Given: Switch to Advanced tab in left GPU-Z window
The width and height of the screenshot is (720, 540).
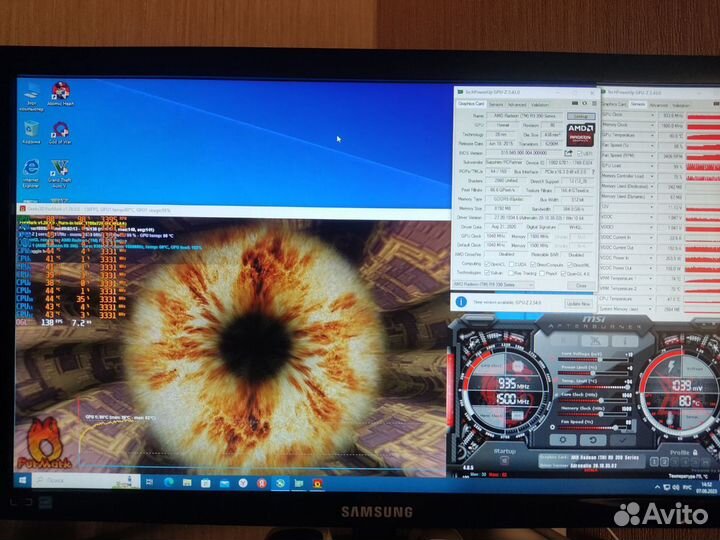Looking at the screenshot, I should tap(517, 104).
